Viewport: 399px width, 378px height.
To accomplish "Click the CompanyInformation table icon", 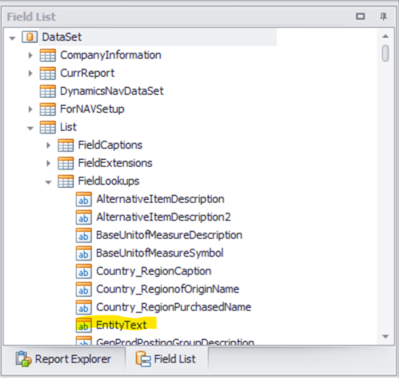I will 48,55.
